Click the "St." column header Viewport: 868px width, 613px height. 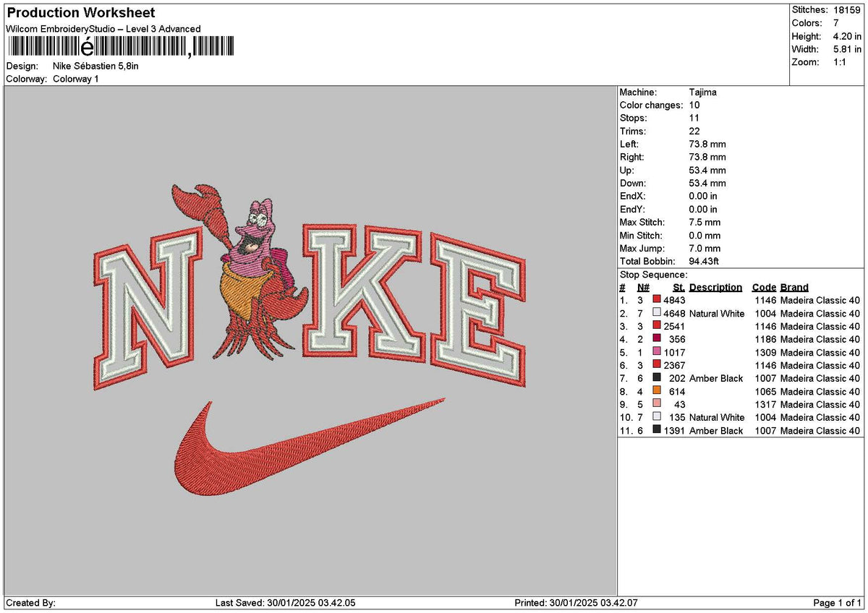click(678, 288)
